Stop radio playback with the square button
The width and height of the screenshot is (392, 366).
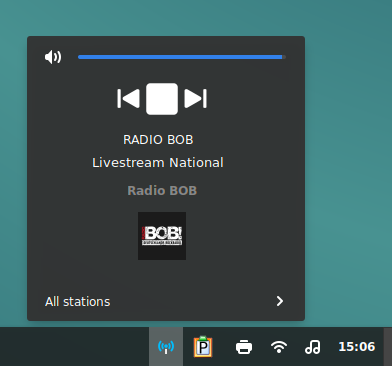click(x=162, y=99)
